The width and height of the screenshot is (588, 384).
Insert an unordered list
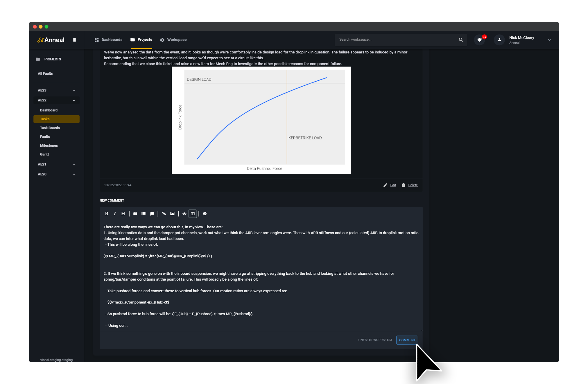144,213
